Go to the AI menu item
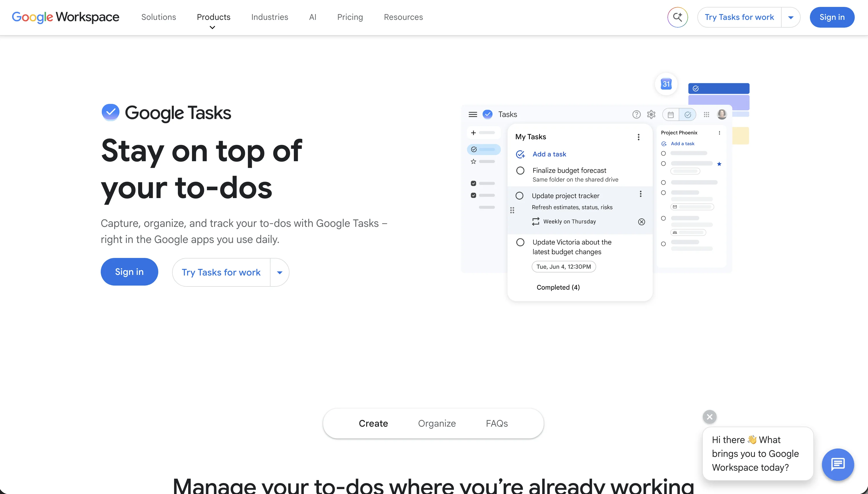Image resolution: width=868 pixels, height=494 pixels. coord(312,17)
